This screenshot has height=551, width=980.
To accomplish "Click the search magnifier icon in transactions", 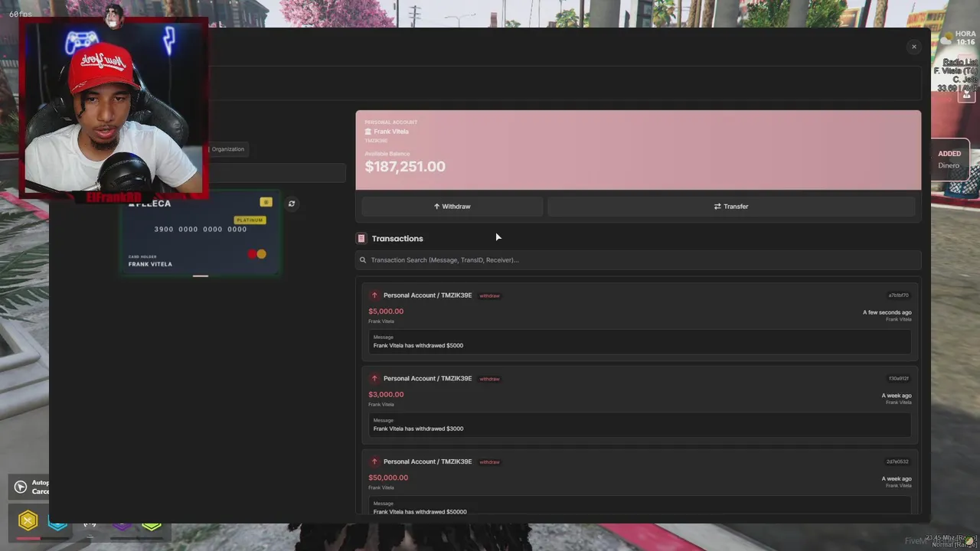I will [363, 260].
